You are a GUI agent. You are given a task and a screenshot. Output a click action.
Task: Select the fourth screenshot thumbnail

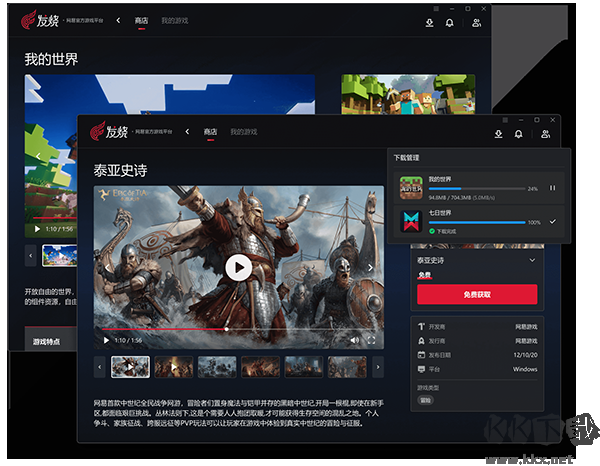pos(260,367)
